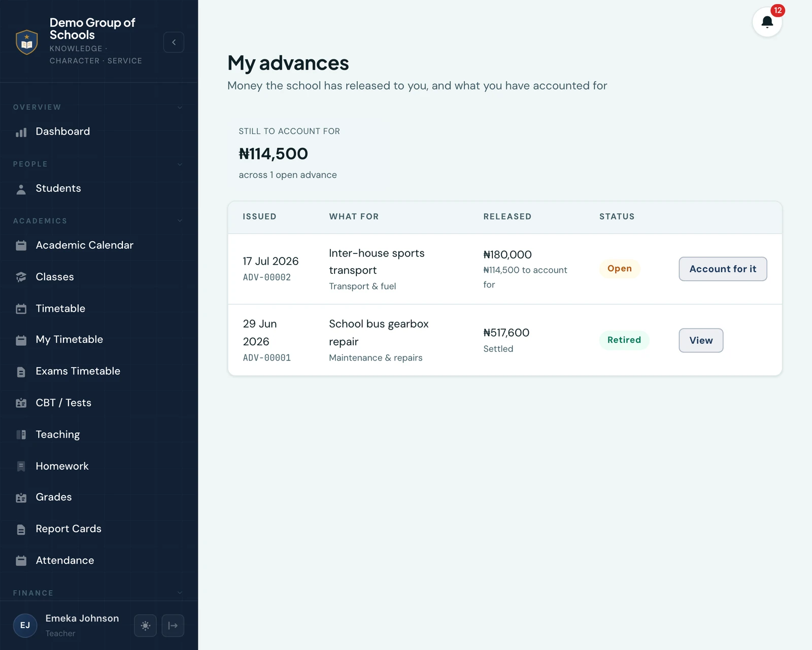Click the CBT / Tests icon

[21, 403]
